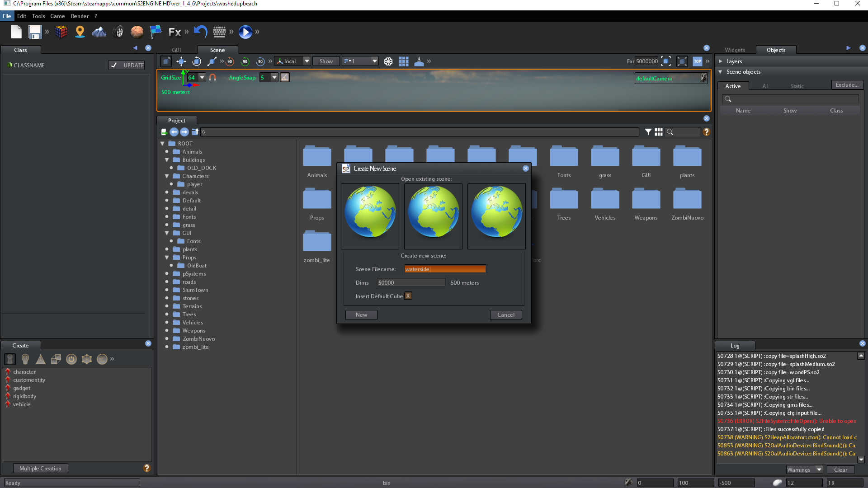Click the checkered blue flag icon
Viewport: 868px width, 488px height.
(x=156, y=32)
